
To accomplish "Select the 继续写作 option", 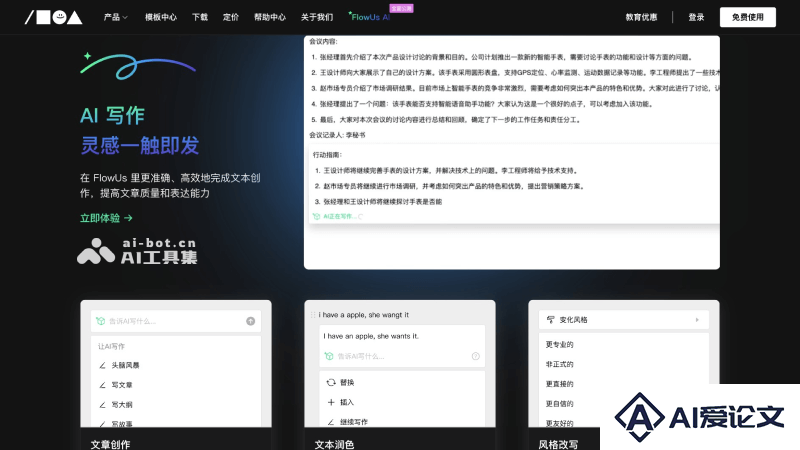I will tap(354, 422).
